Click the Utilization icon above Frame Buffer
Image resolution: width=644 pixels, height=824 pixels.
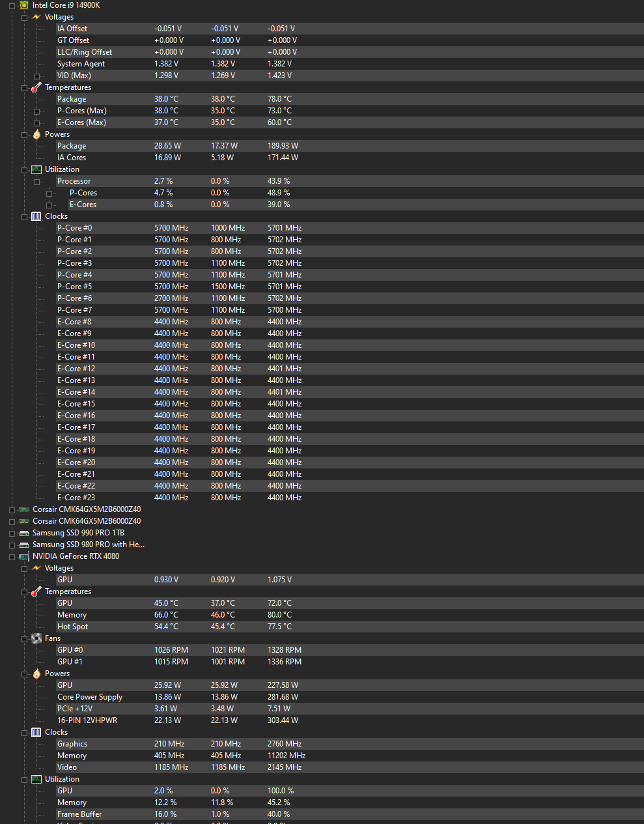[x=36, y=779]
